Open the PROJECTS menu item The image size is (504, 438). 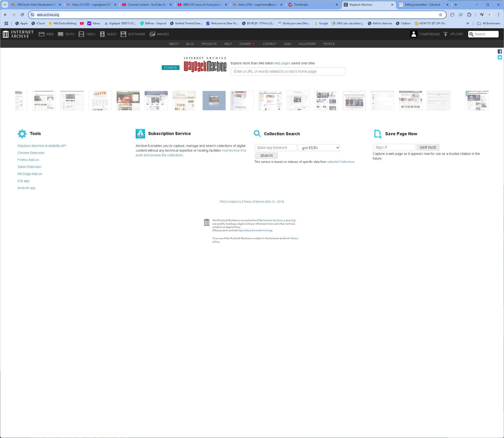click(209, 44)
